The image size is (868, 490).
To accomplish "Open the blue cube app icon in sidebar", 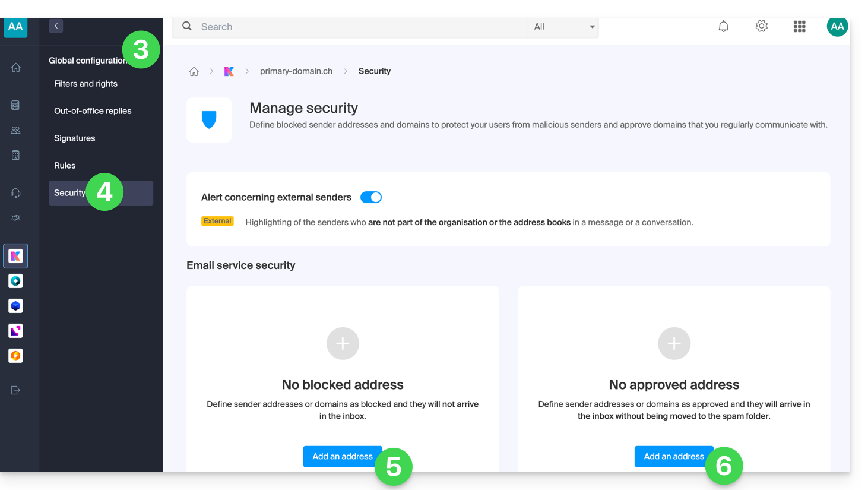I will (x=16, y=306).
